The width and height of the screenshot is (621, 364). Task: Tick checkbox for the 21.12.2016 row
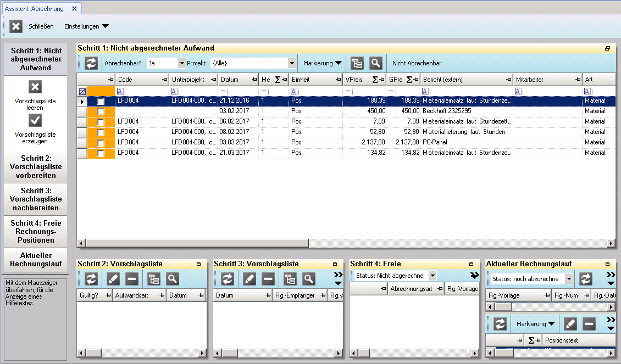101,102
